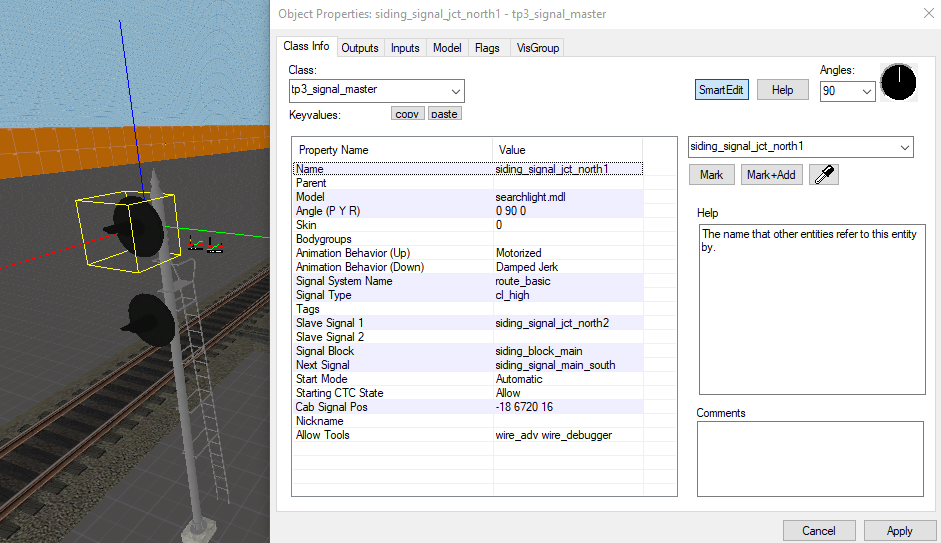Image resolution: width=941 pixels, height=543 pixels.
Task: Click the copy keyvalues button
Action: (407, 114)
